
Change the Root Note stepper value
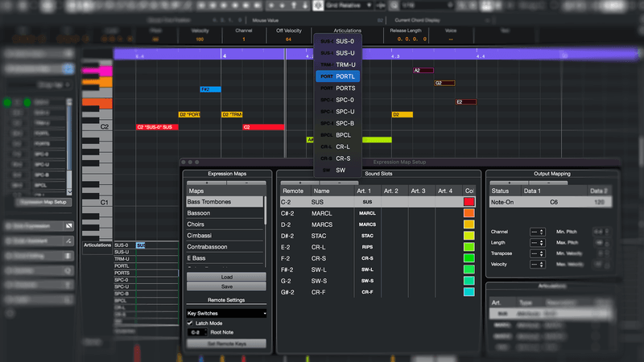[197, 332]
